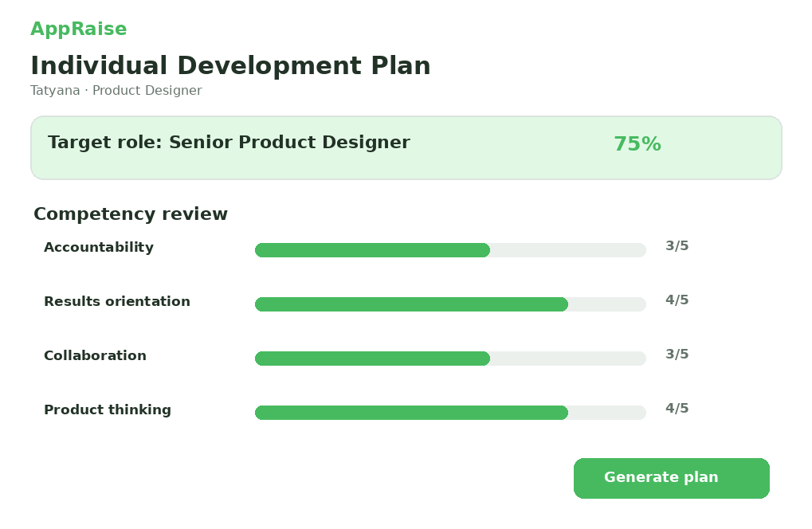Select the Individual Development Plan title

tap(230, 66)
